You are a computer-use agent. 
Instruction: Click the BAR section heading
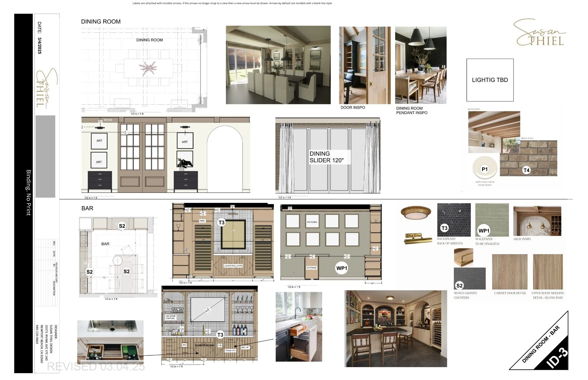pyautogui.click(x=87, y=208)
